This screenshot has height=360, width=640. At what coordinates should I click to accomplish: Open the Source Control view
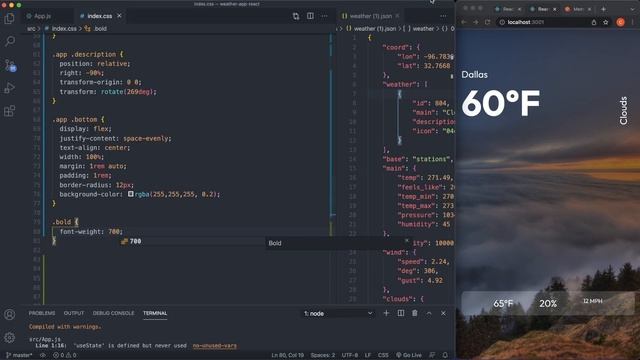(x=10, y=64)
